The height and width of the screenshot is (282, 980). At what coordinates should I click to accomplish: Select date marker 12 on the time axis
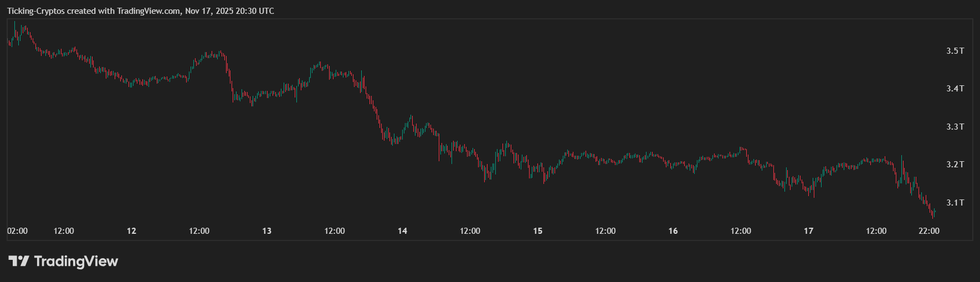click(x=131, y=231)
